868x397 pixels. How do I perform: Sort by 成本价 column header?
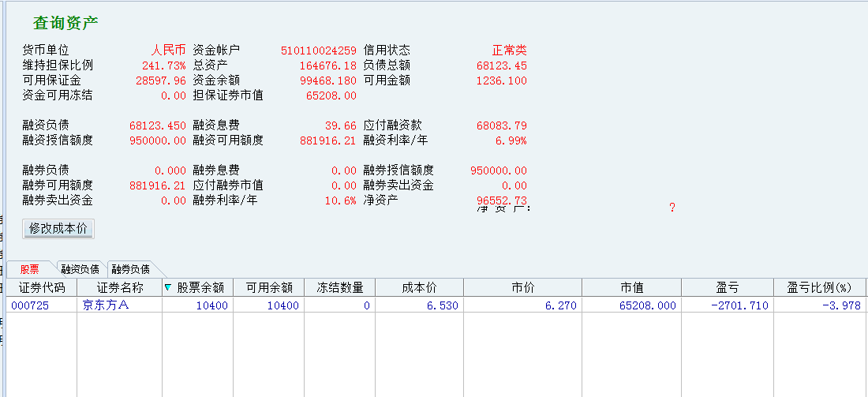pos(420,287)
